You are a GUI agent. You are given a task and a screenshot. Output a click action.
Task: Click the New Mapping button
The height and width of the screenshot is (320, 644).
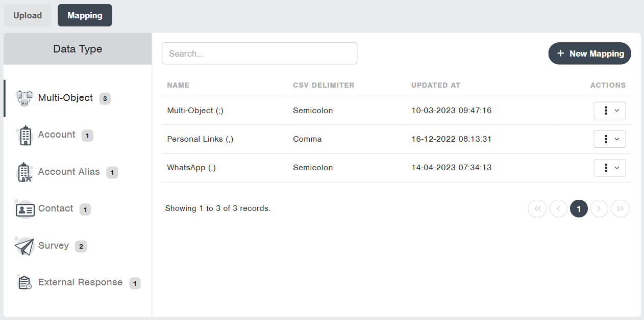589,53
